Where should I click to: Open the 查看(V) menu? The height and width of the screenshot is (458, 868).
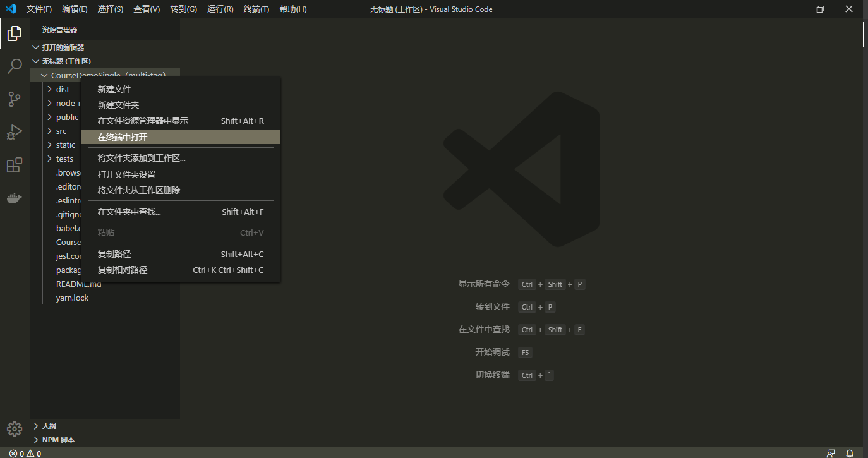[147, 9]
